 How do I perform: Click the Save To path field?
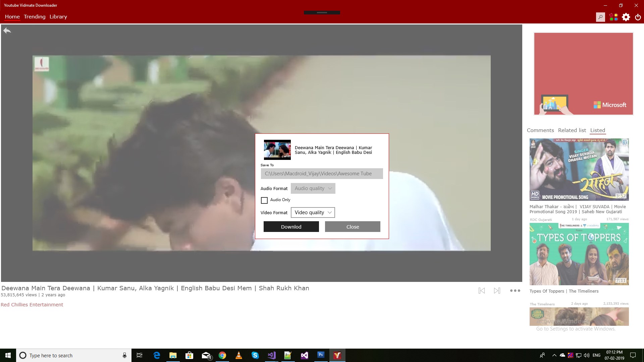pyautogui.click(x=322, y=174)
